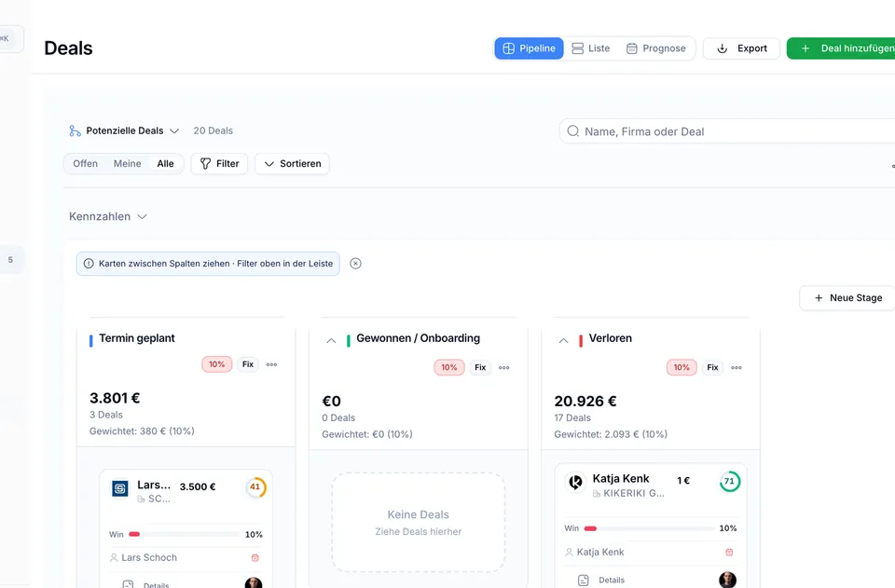
Task: Click the pipeline branch icon beside Potenzielle Deals
Action: click(x=75, y=131)
